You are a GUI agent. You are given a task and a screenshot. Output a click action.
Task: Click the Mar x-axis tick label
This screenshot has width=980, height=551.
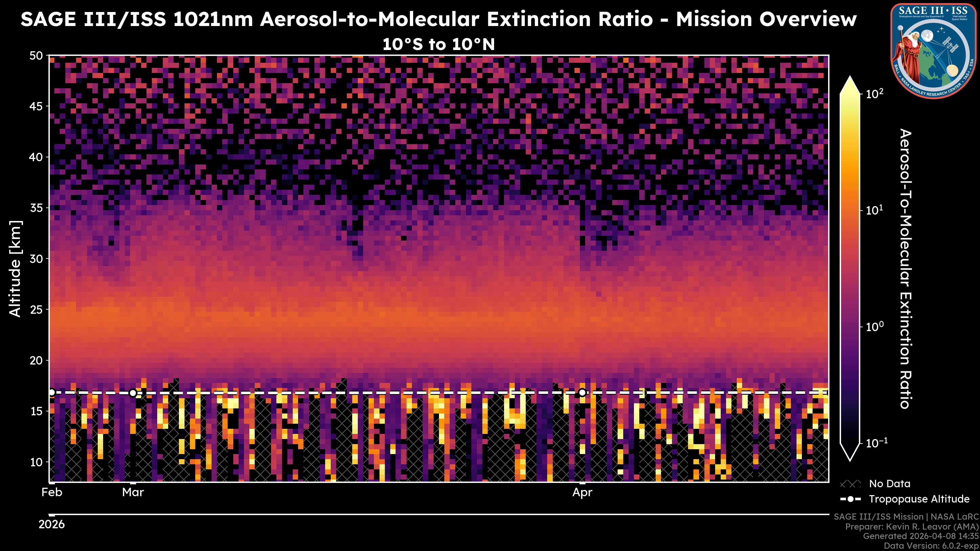[x=133, y=492]
